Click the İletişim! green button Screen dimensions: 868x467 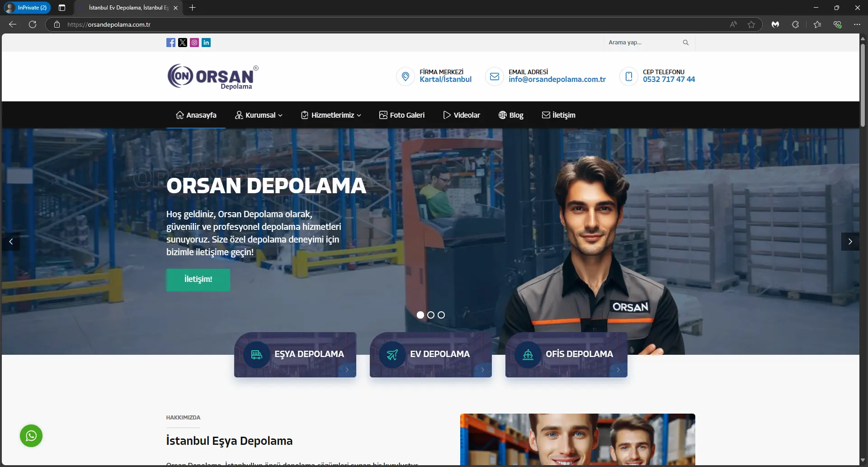(x=198, y=280)
